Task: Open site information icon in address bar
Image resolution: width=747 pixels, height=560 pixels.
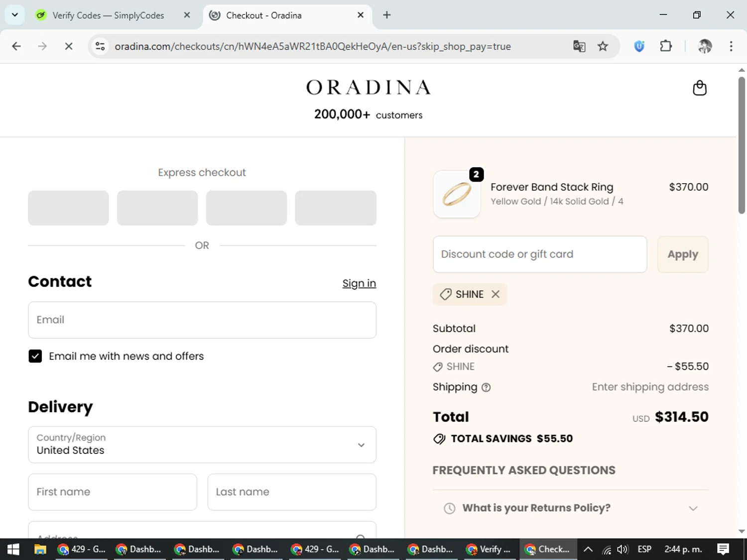Action: pos(100,46)
